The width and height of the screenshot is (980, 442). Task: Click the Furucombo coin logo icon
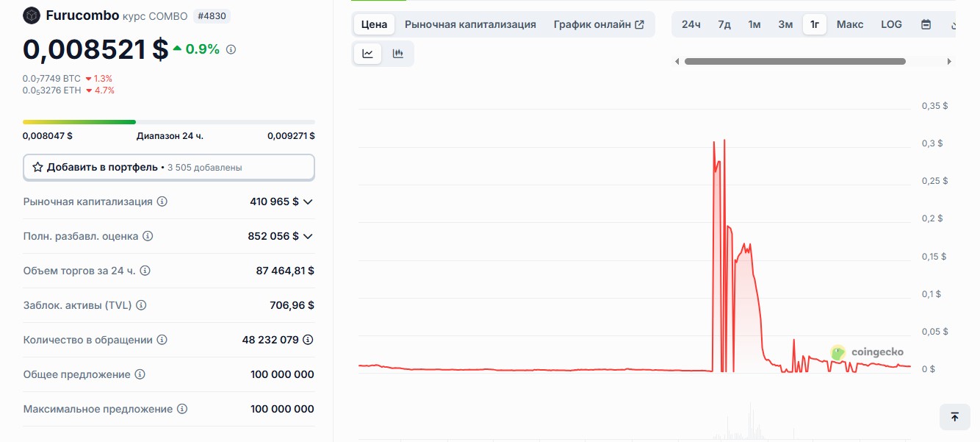click(32, 15)
